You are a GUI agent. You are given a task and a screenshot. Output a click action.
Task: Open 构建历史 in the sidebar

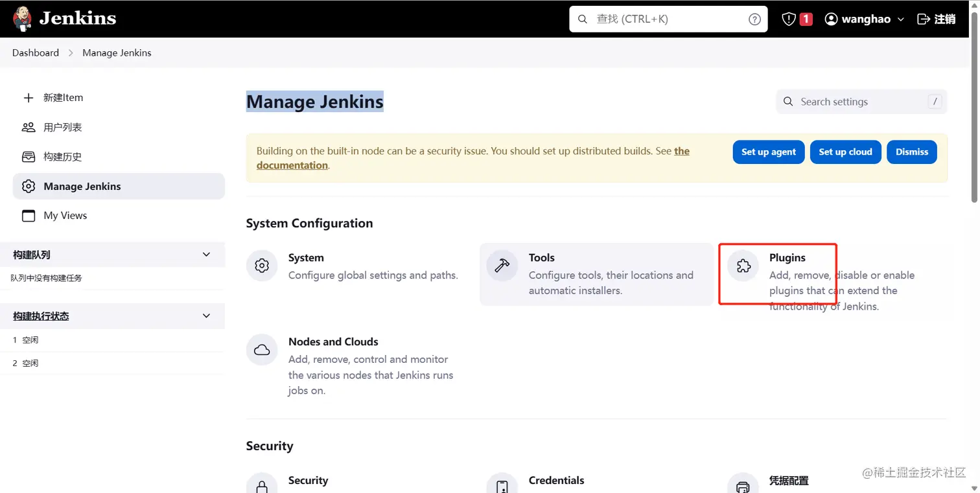click(x=119, y=157)
